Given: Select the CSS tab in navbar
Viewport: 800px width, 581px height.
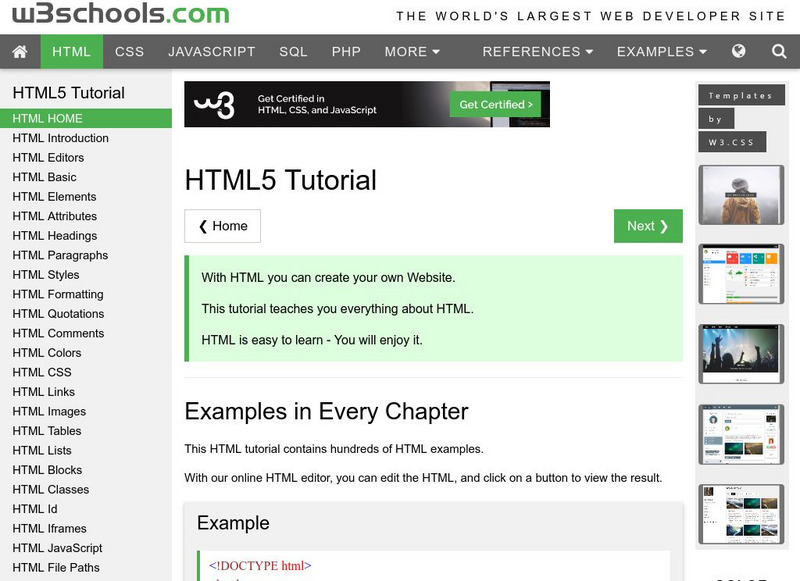Looking at the screenshot, I should click(x=129, y=52).
